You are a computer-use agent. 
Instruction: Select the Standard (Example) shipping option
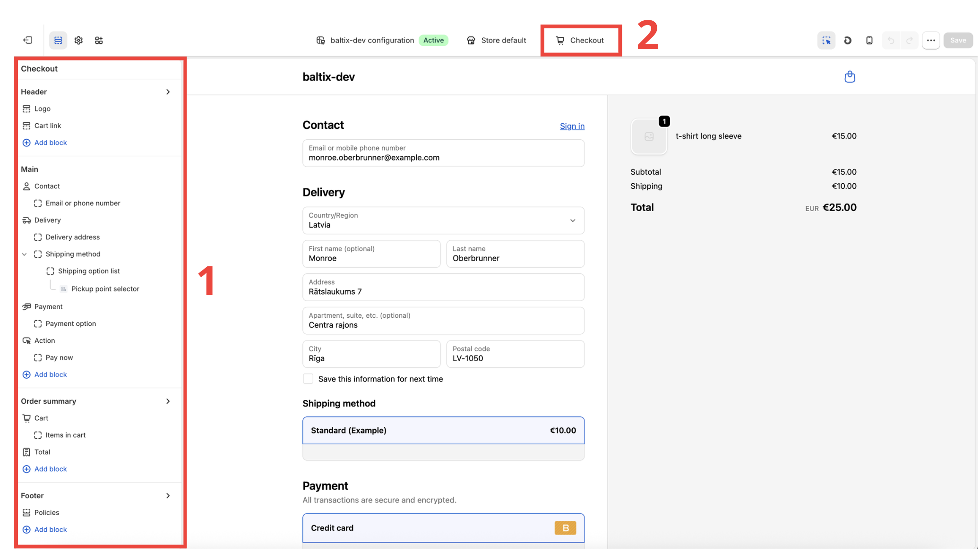pos(443,430)
